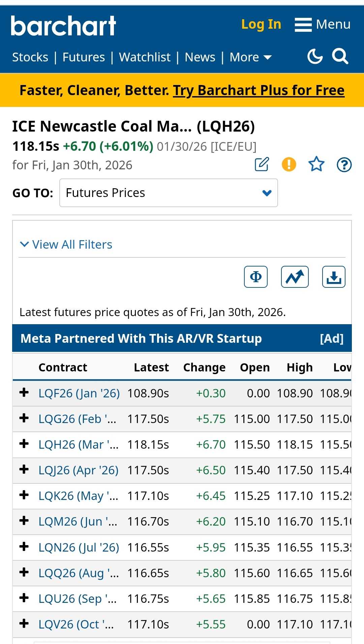
Task: Open the Futures Prices GO TO dropdown
Action: pos(169,193)
